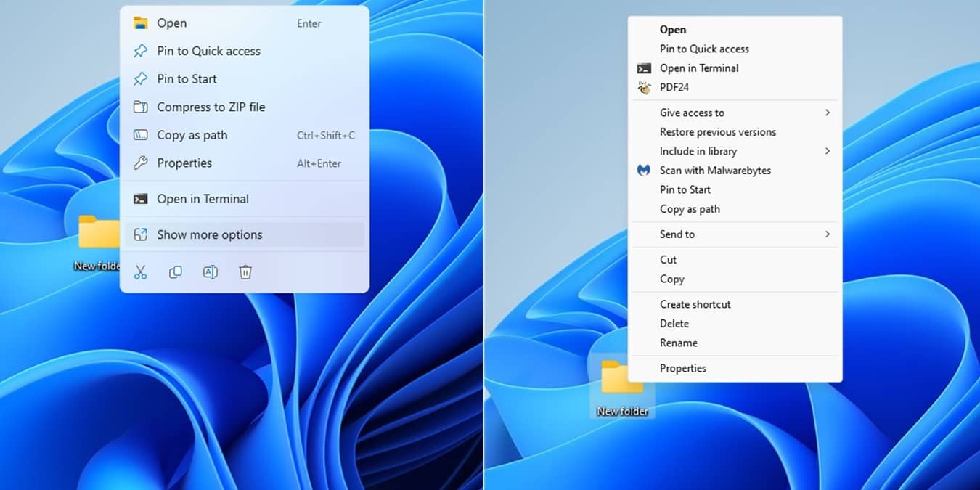Select the PDF24 icon entry
This screenshot has width=980, height=490.
[644, 87]
